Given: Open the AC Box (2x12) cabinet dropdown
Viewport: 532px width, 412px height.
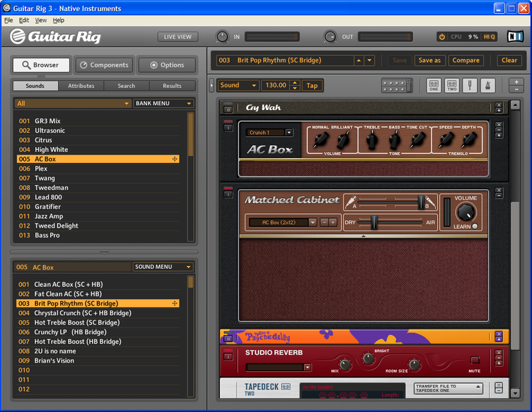Looking at the screenshot, I should (313, 222).
